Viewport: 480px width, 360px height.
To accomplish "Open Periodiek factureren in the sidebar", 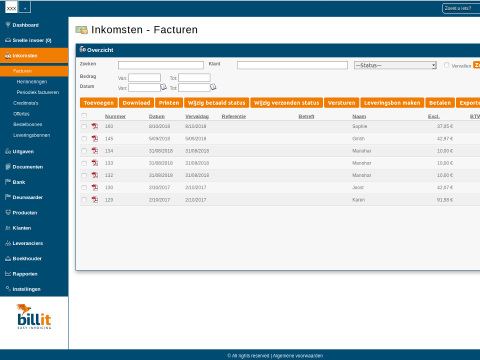I will click(x=38, y=92).
